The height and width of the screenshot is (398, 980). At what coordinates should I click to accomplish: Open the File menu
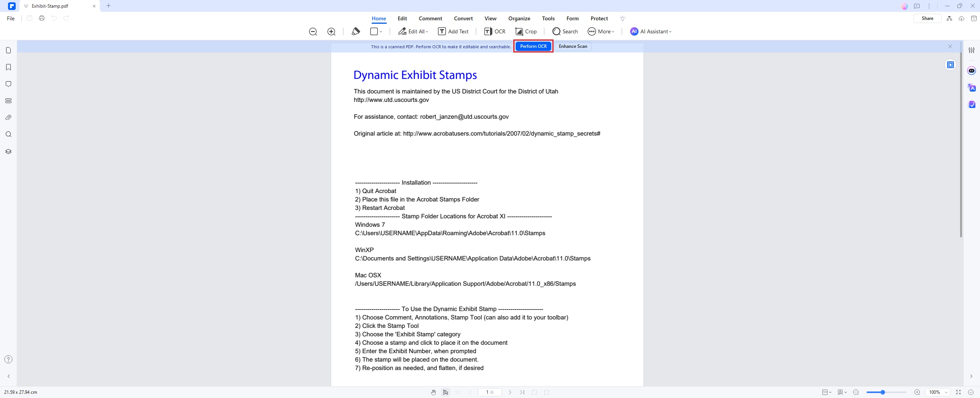click(x=11, y=18)
